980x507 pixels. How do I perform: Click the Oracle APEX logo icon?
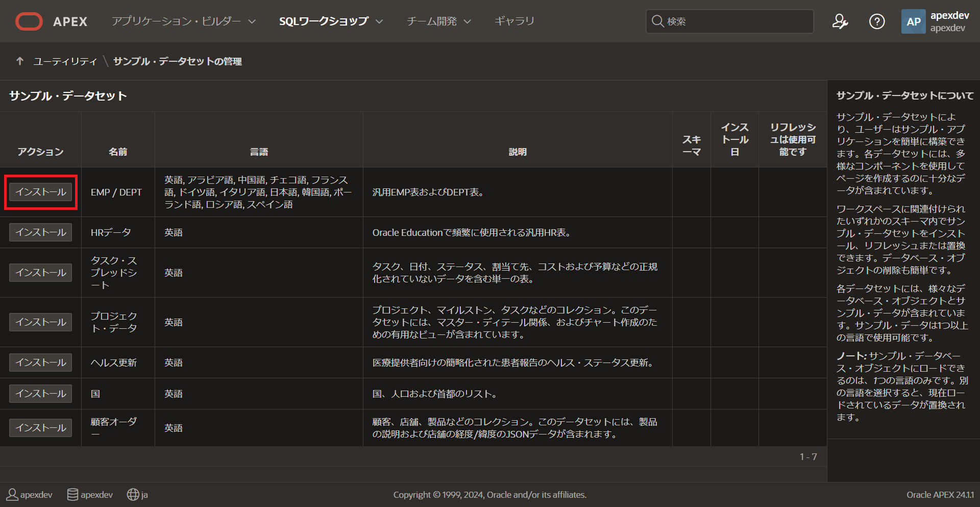[x=29, y=21]
